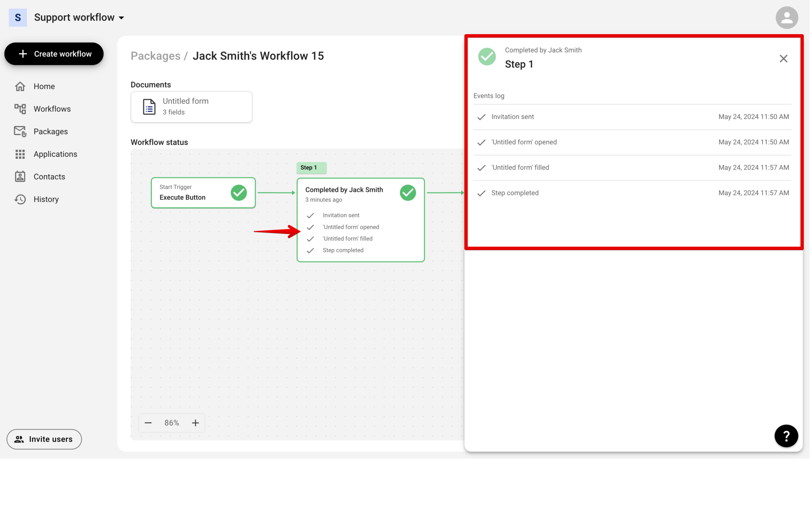Click the Applications grid icon

coord(20,154)
